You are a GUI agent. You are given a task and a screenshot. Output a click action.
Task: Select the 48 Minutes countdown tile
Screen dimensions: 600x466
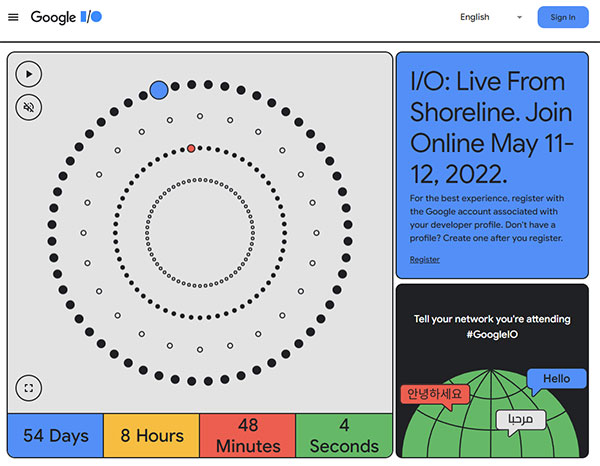[248, 435]
